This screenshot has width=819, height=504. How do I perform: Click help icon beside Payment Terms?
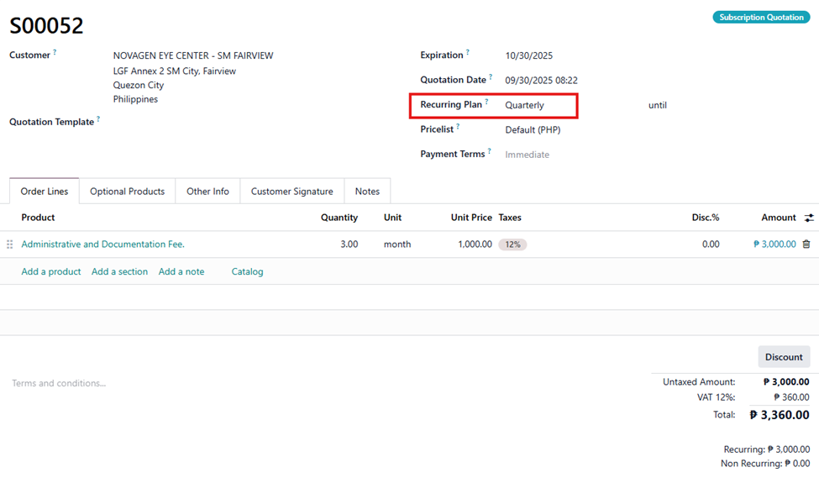[x=490, y=151]
